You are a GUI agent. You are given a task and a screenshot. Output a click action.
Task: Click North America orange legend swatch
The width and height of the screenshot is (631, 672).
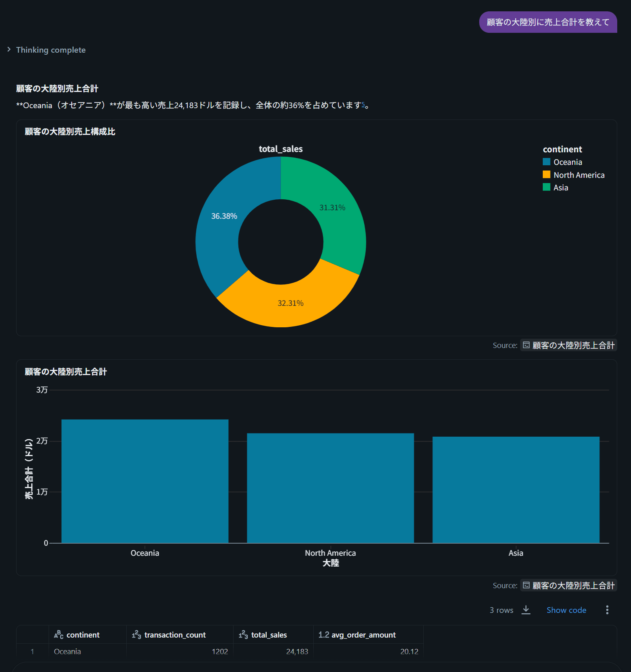(546, 175)
